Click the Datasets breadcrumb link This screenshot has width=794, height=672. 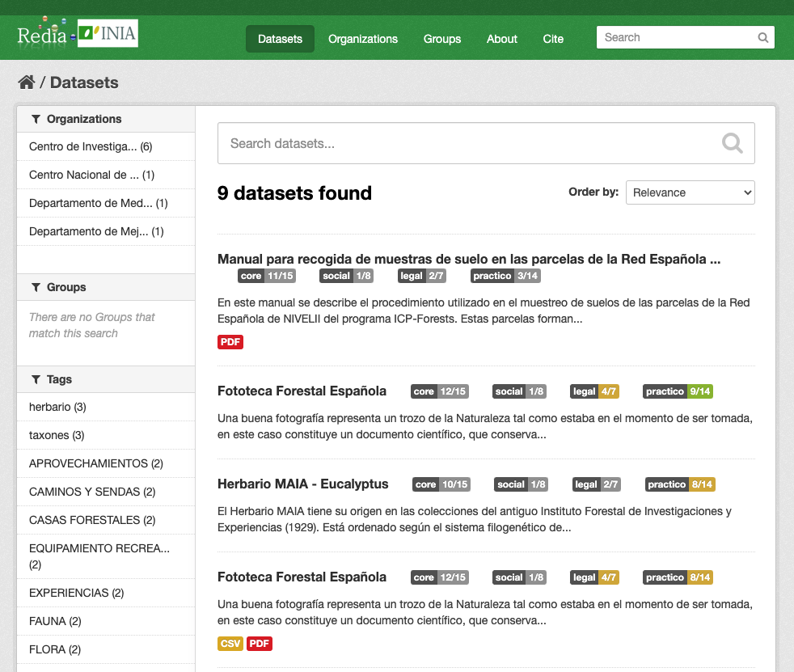coord(84,82)
